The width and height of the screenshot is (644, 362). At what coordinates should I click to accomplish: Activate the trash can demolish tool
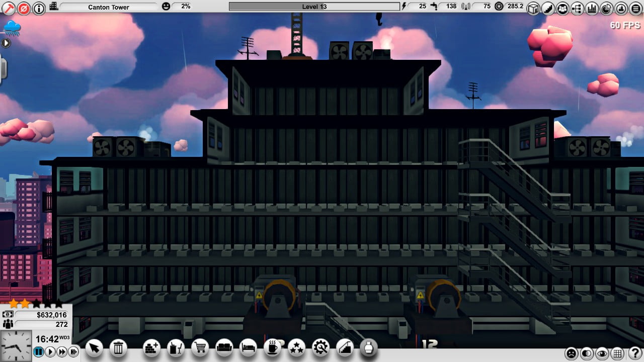[x=118, y=347]
